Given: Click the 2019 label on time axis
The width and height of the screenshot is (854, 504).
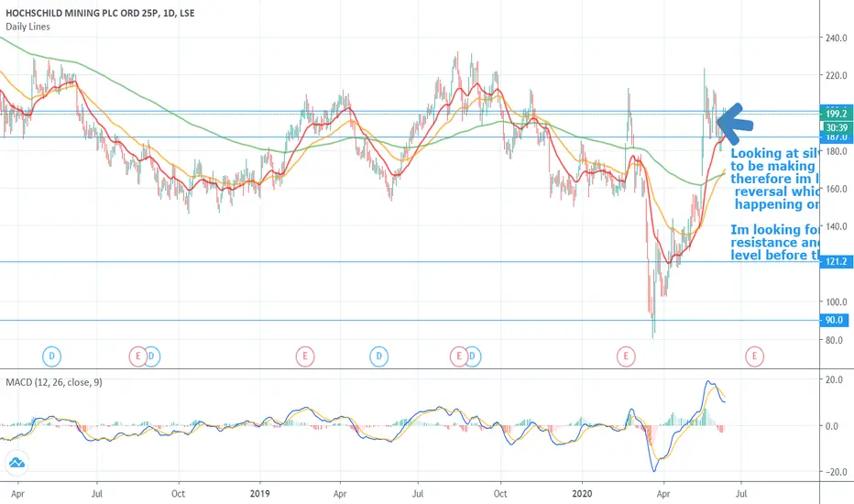Looking at the screenshot, I should [x=260, y=494].
